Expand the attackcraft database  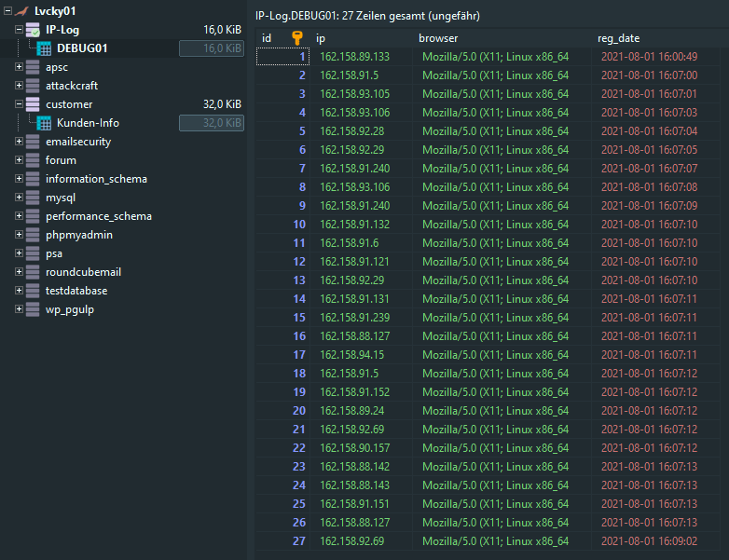[x=19, y=86]
